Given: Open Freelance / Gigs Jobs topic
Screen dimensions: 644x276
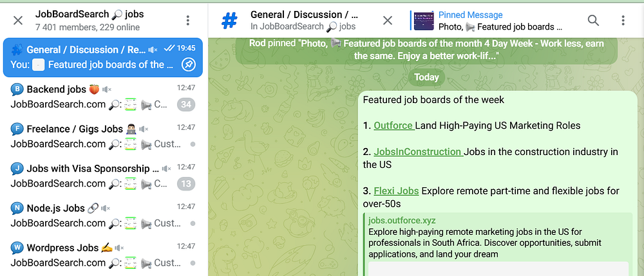Looking at the screenshot, I should pyautogui.click(x=102, y=136).
